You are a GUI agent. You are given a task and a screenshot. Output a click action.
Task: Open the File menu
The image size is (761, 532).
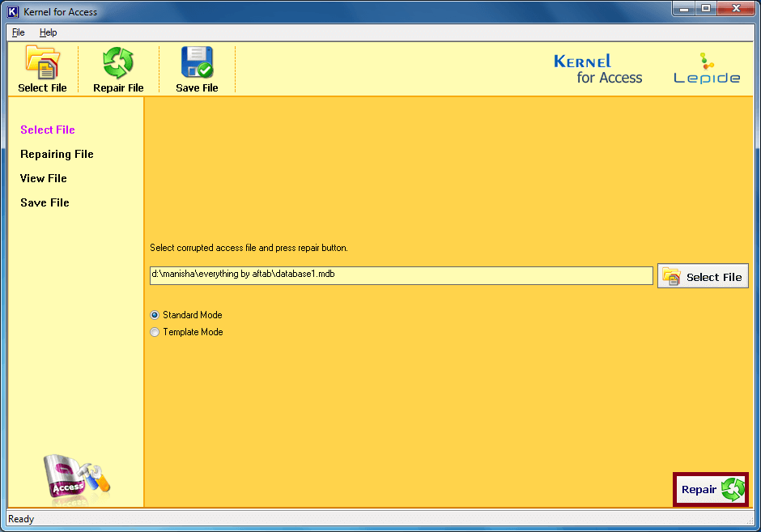(19, 32)
